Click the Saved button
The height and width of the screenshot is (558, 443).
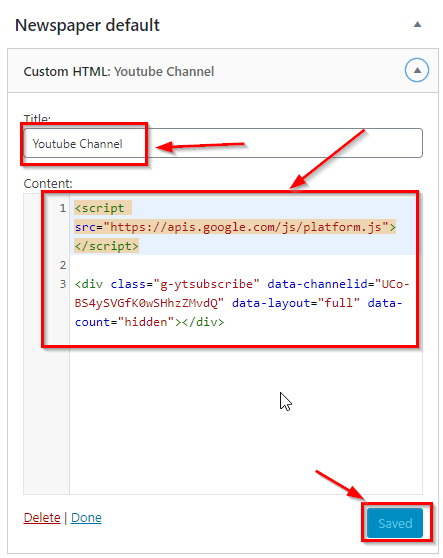coord(395,523)
